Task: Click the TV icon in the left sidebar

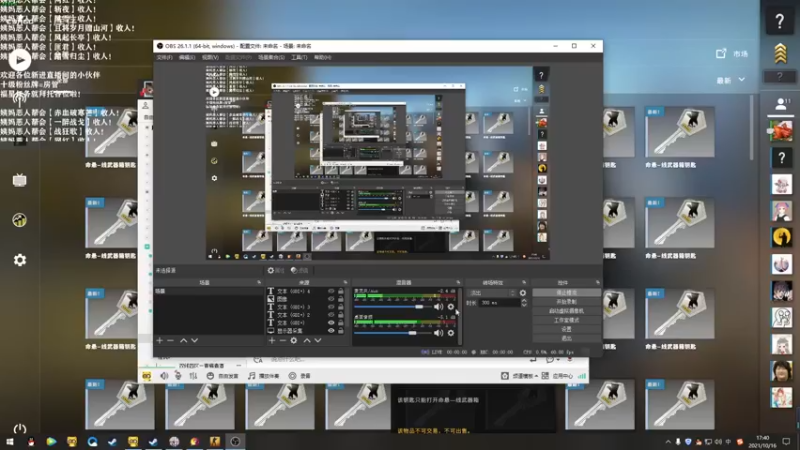Action: click(x=19, y=180)
